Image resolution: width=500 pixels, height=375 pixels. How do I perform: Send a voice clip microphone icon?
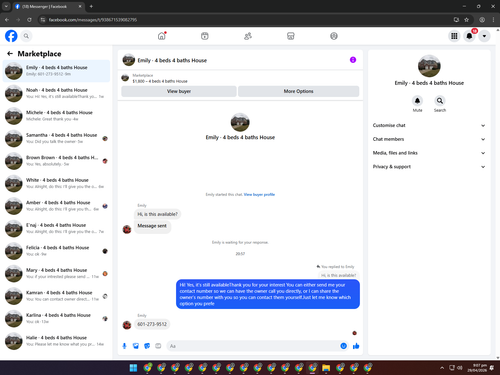(x=124, y=346)
